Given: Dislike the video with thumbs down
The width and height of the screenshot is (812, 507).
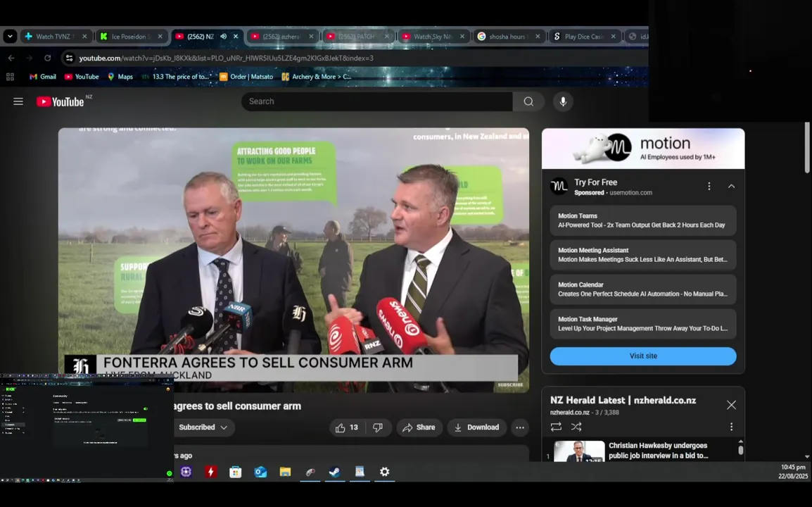Looking at the screenshot, I should point(378,427).
